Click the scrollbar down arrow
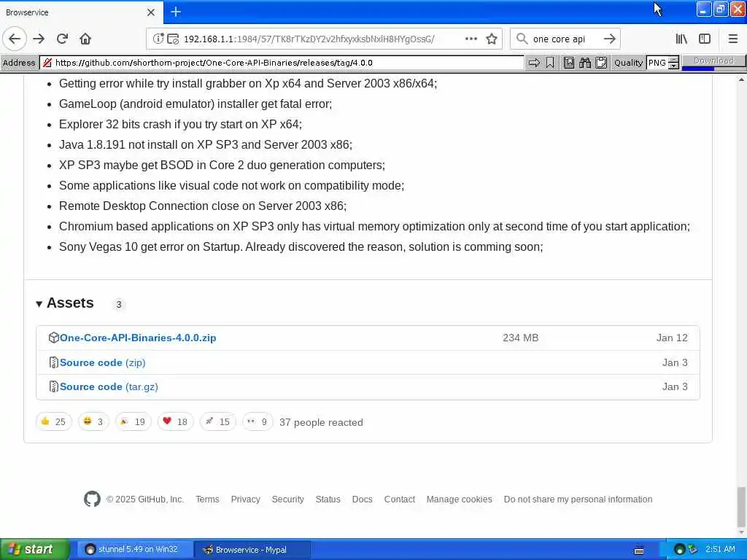 741,532
